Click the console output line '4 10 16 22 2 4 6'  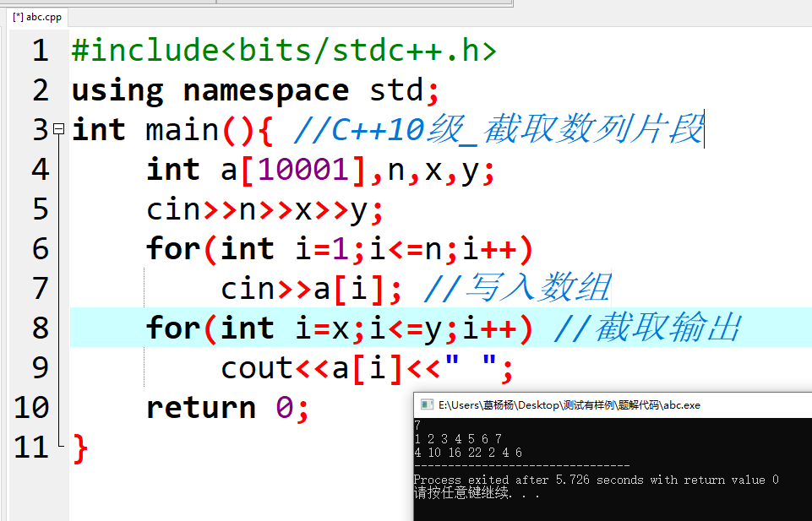click(x=468, y=453)
